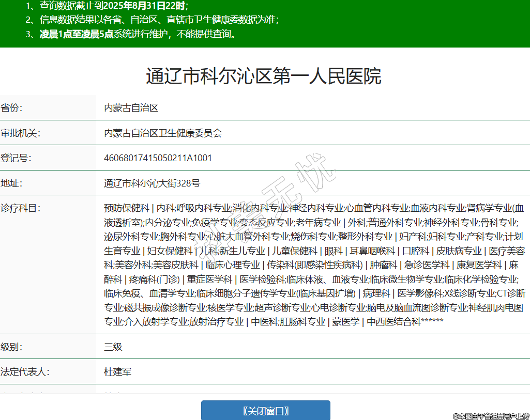The width and height of the screenshot is (530, 420).
Task: Select the 级别 row label
Action: (x=12, y=347)
